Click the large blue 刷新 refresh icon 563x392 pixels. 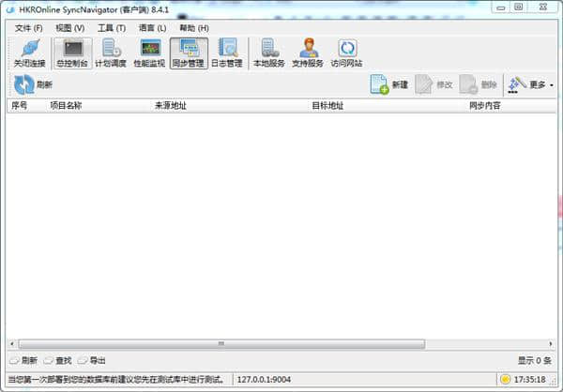click(x=24, y=84)
